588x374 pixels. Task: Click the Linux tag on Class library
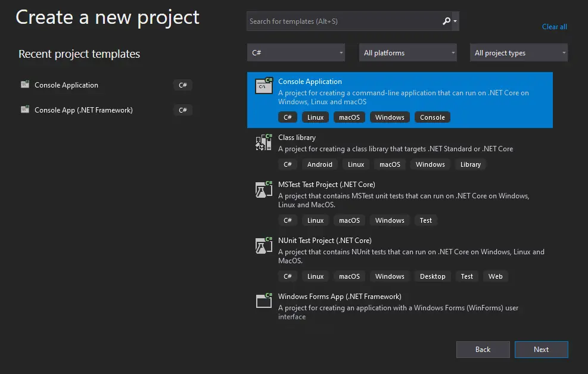click(356, 164)
